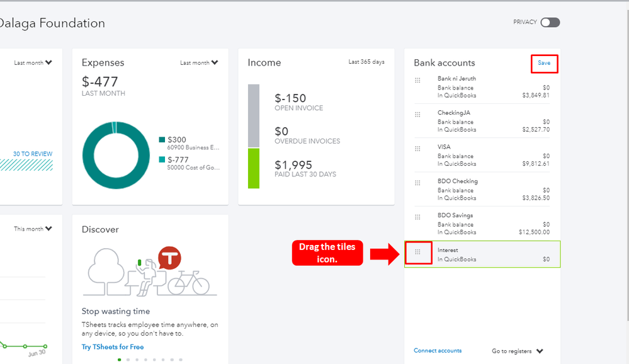Open the Expenses Last month dropdown

[x=199, y=63]
